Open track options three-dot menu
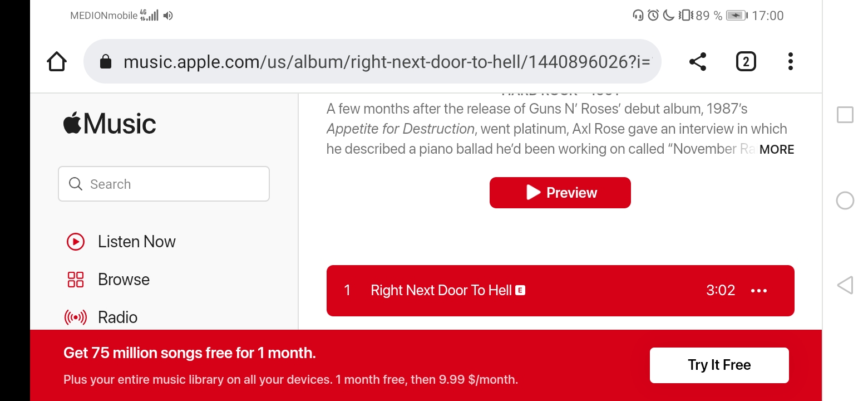 click(759, 291)
